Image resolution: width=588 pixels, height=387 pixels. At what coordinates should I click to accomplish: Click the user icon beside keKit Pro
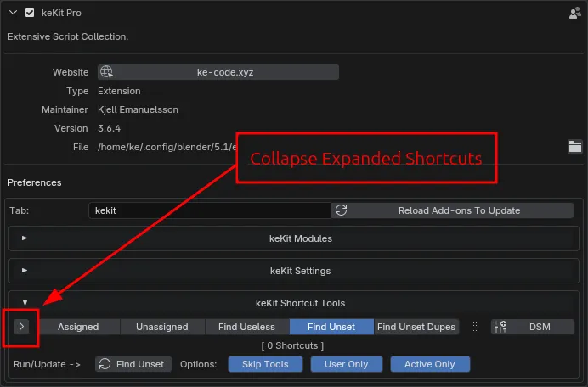coord(574,14)
